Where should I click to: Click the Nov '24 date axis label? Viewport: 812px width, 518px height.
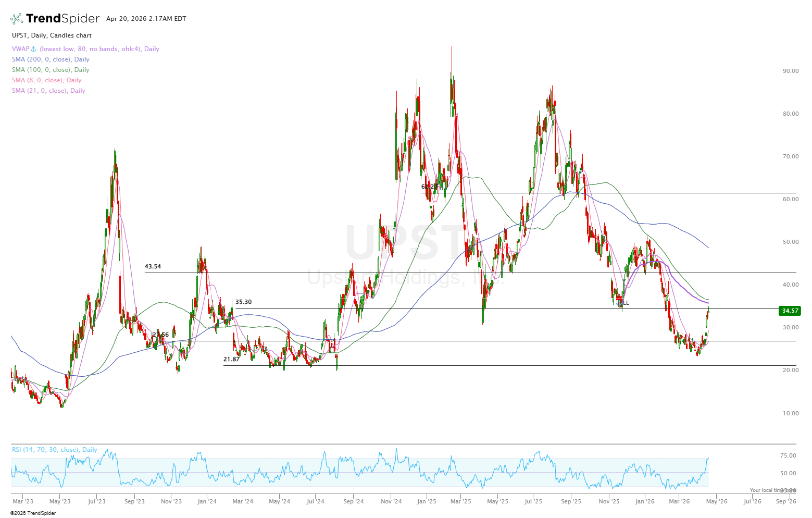point(391,501)
